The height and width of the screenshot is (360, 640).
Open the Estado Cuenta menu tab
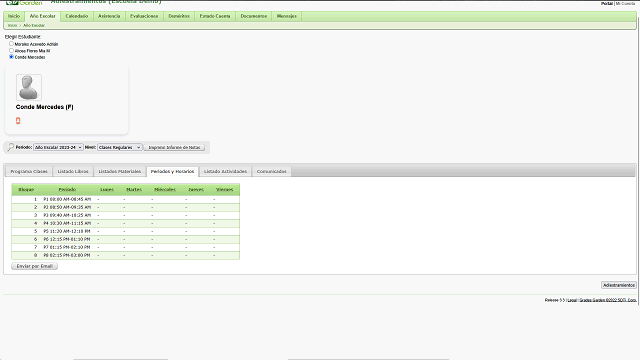point(215,16)
